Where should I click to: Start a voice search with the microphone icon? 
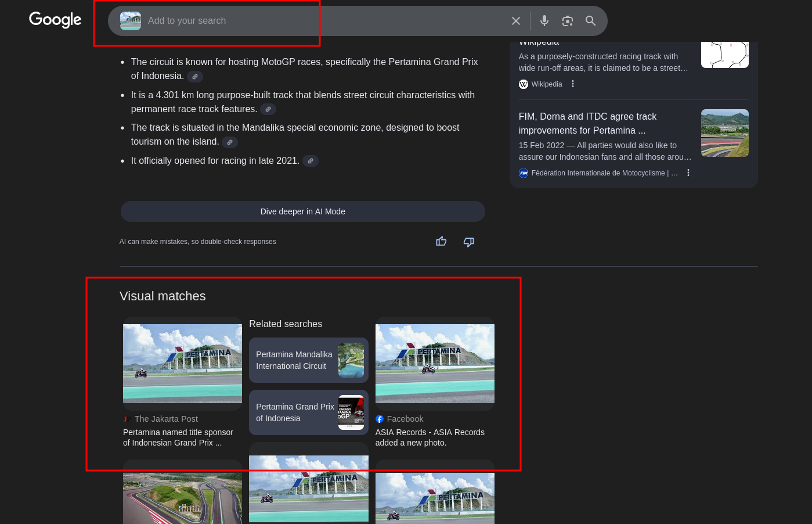point(544,20)
